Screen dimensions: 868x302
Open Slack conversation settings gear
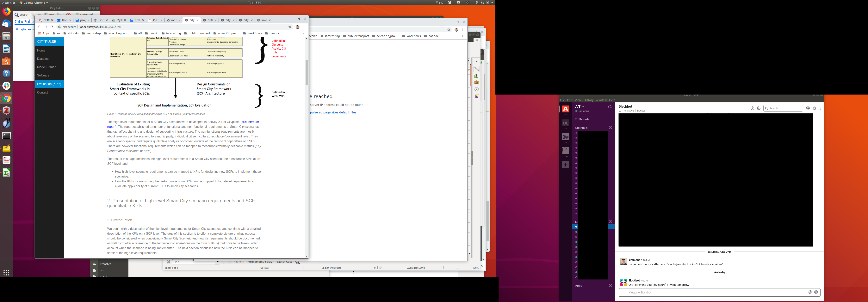pos(759,108)
